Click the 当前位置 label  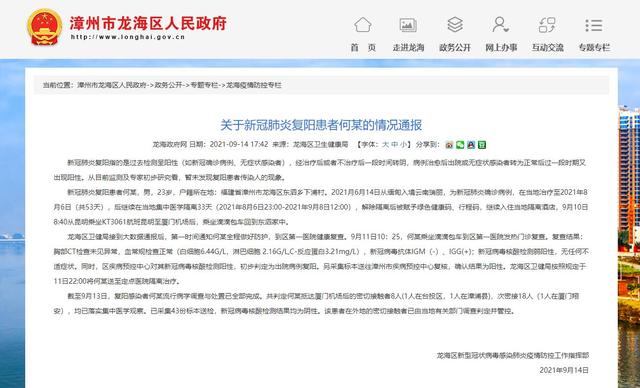tap(58, 85)
